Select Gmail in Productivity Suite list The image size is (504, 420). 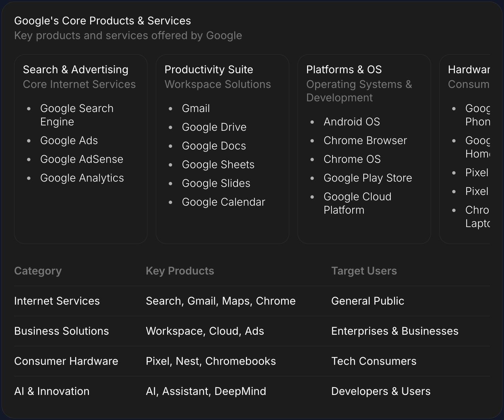coord(196,108)
